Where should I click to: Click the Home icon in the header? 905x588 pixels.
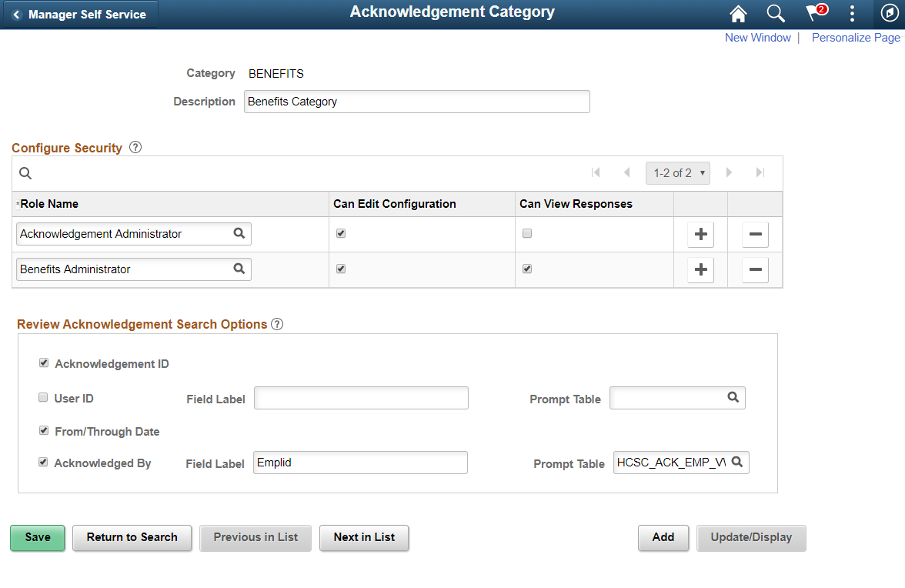737,13
